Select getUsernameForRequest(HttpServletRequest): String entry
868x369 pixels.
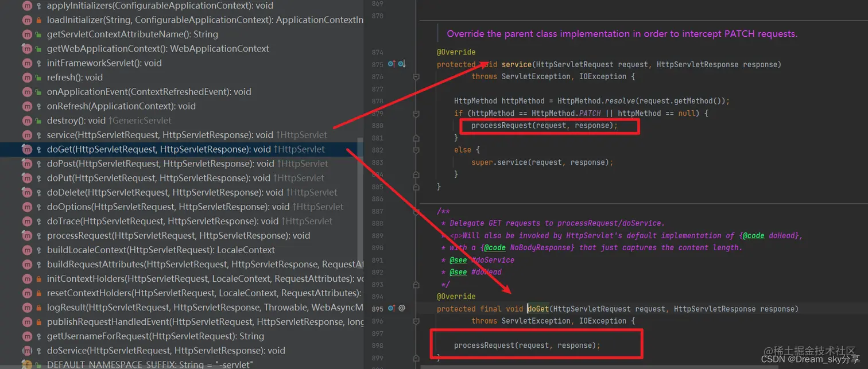(x=156, y=336)
